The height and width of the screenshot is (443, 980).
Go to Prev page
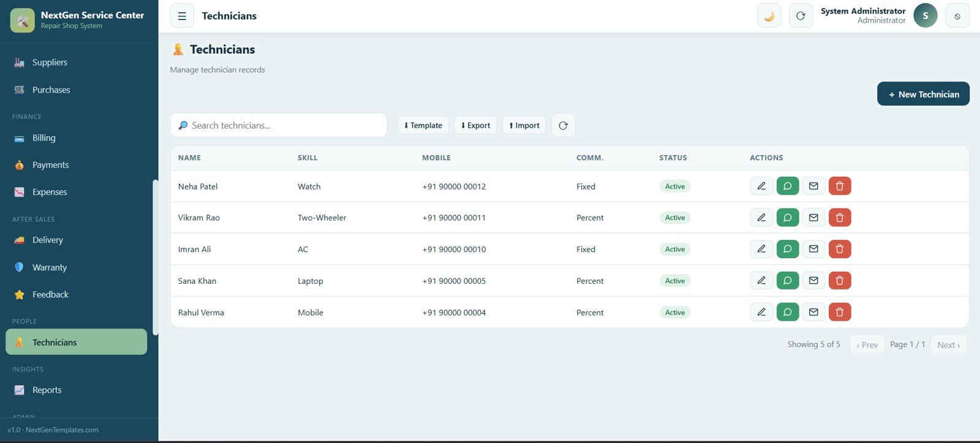867,344
